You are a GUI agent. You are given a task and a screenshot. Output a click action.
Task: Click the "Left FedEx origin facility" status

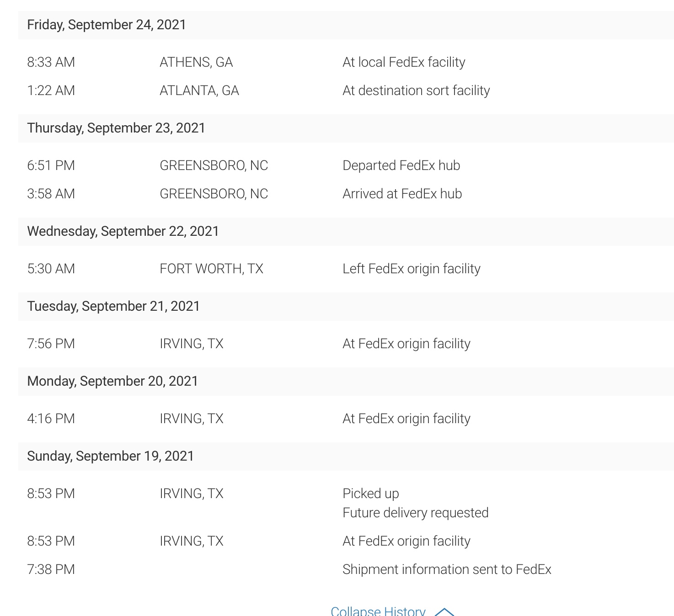(412, 269)
